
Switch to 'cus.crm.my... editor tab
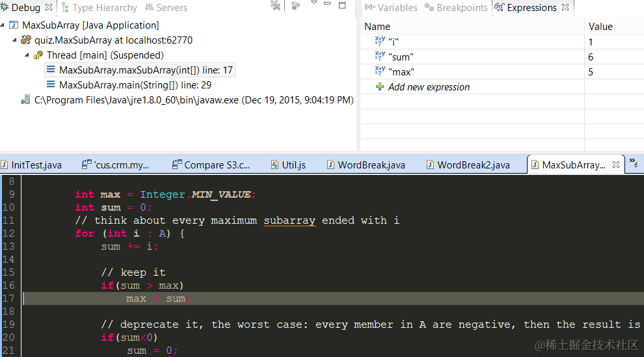[116, 165]
